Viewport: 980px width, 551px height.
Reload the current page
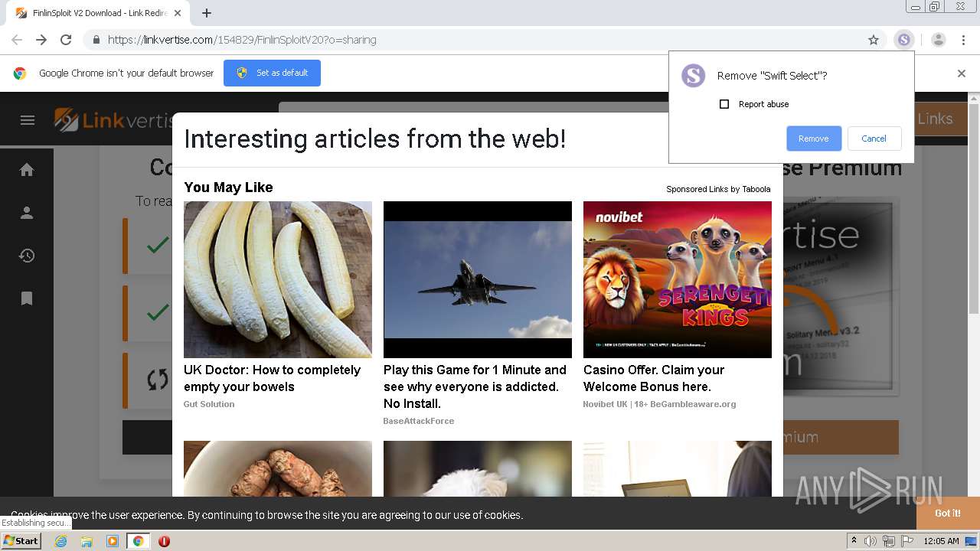66,40
